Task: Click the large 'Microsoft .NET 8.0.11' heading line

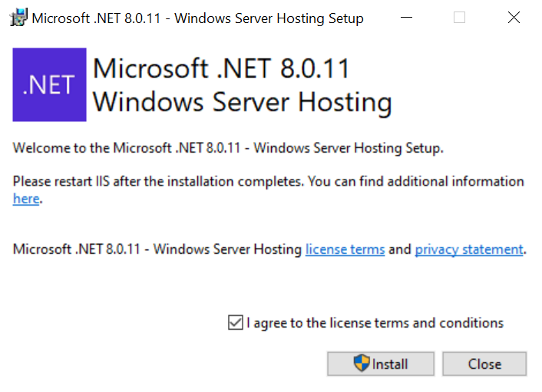Action: pyautogui.click(x=221, y=68)
